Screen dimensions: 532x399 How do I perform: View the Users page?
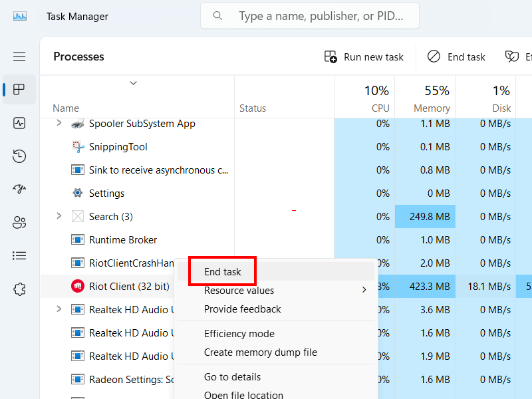[x=19, y=222]
